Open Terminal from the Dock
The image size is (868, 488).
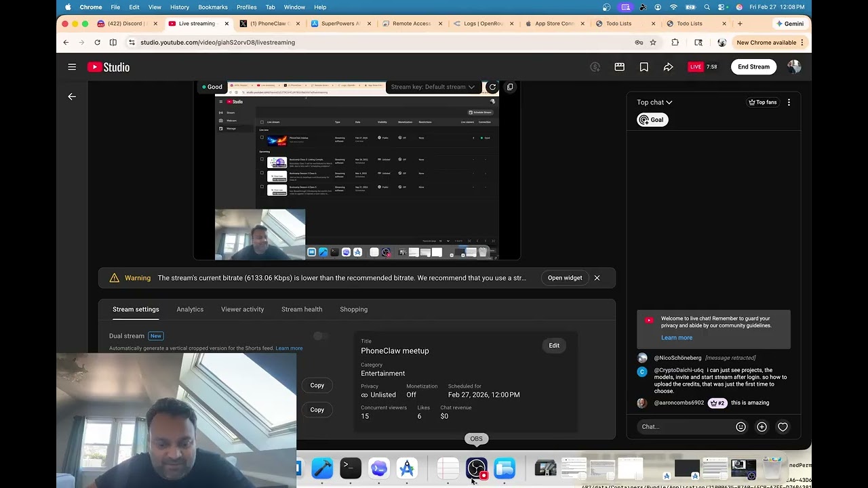click(351, 468)
